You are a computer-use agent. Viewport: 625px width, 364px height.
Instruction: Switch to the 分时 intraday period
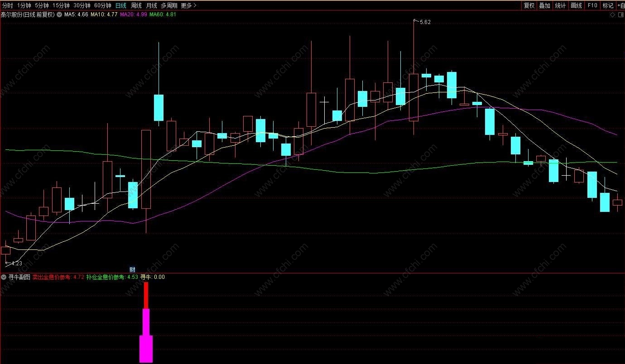coord(8,5)
